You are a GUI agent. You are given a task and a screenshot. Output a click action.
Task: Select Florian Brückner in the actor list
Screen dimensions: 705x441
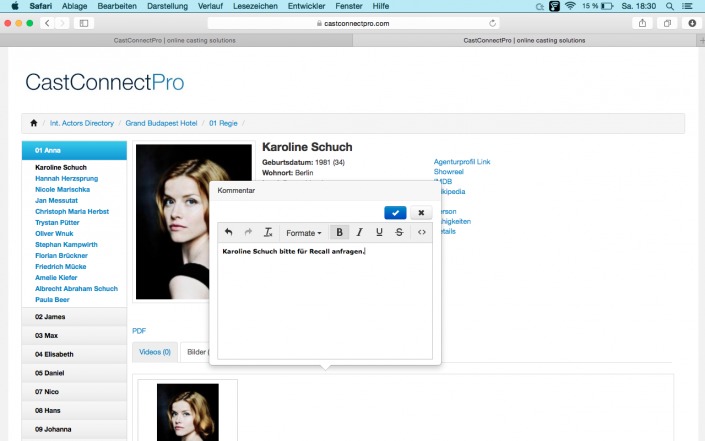pyautogui.click(x=61, y=255)
